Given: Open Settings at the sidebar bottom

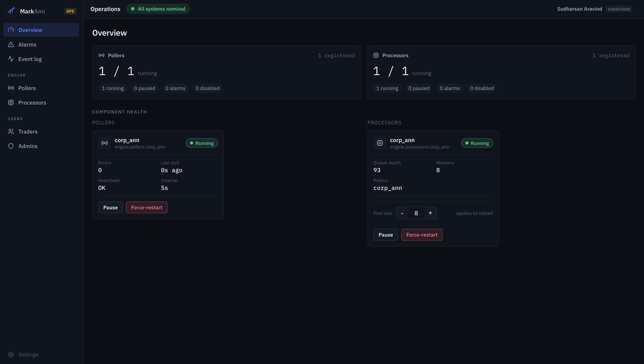Looking at the screenshot, I should pos(41,354).
